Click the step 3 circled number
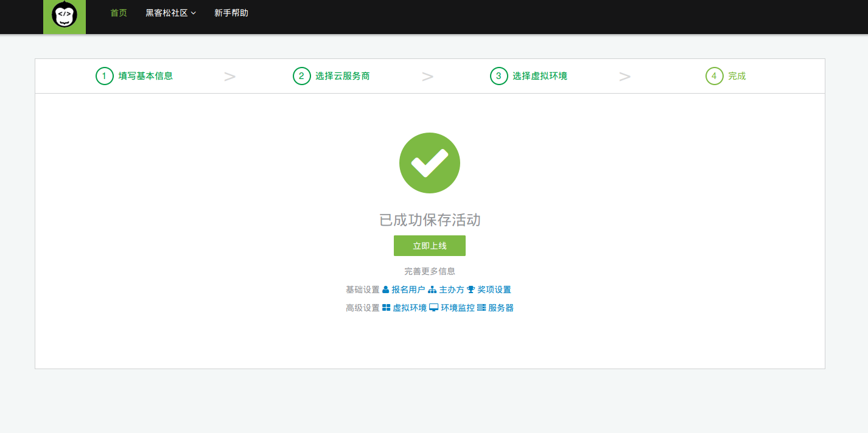 499,76
